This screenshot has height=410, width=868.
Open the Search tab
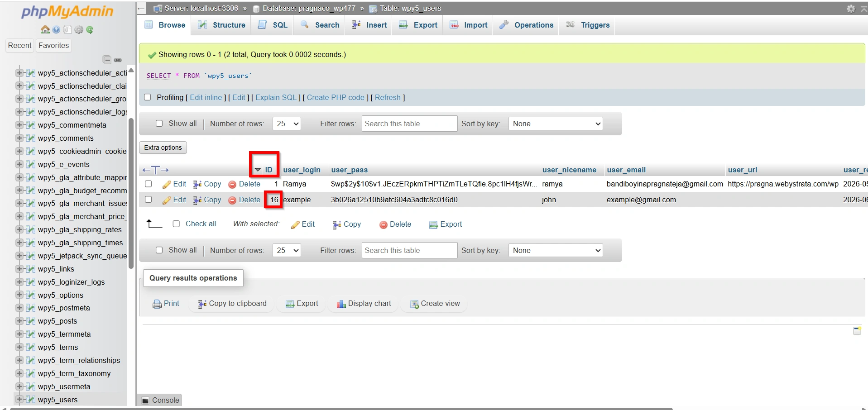click(320, 25)
